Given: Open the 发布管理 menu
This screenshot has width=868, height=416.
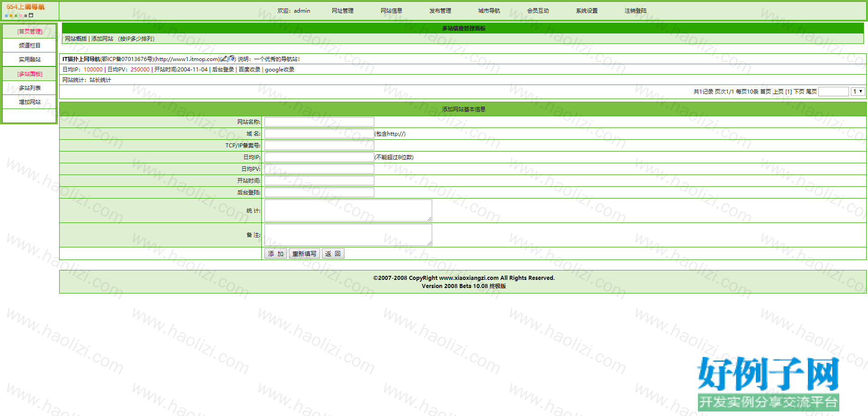Looking at the screenshot, I should 440,11.
